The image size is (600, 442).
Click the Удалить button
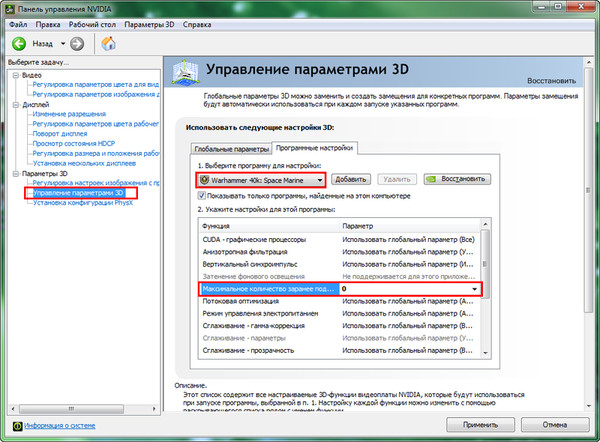(x=397, y=179)
